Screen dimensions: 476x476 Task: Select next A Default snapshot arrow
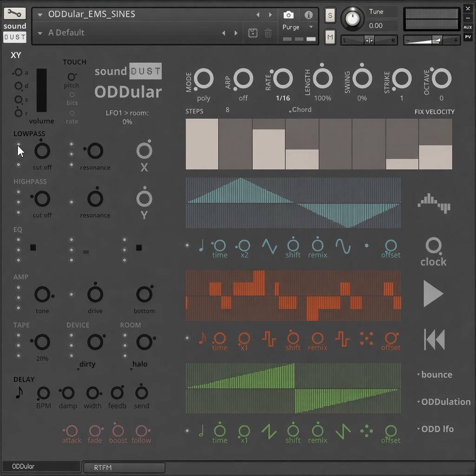coord(236,33)
